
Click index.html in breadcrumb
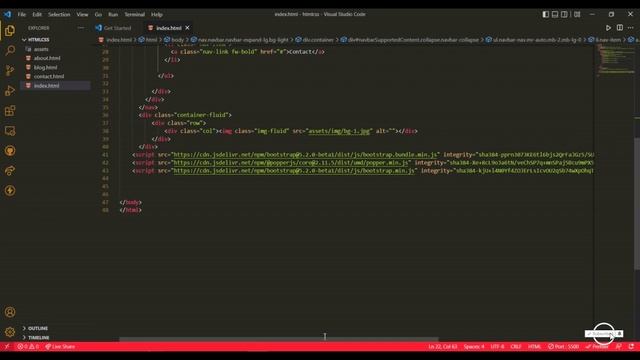tap(119, 40)
